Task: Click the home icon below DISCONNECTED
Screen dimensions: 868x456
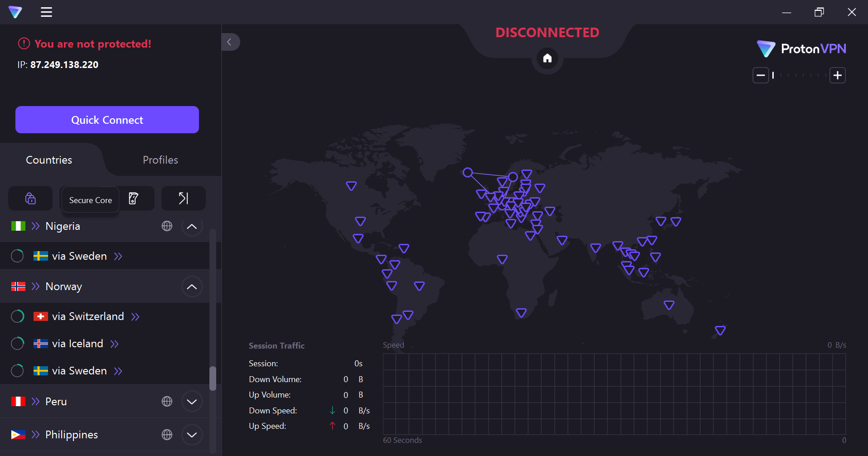Action: pyautogui.click(x=547, y=58)
